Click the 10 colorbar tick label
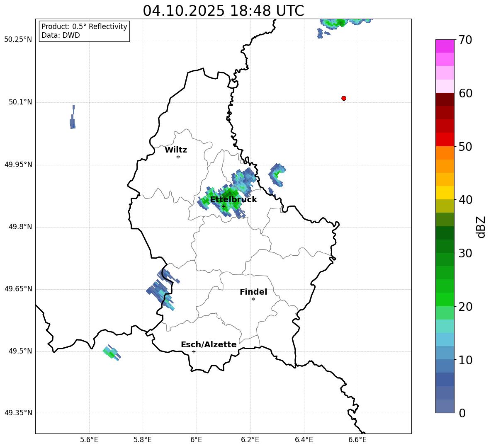The image size is (491, 448). [x=465, y=360]
